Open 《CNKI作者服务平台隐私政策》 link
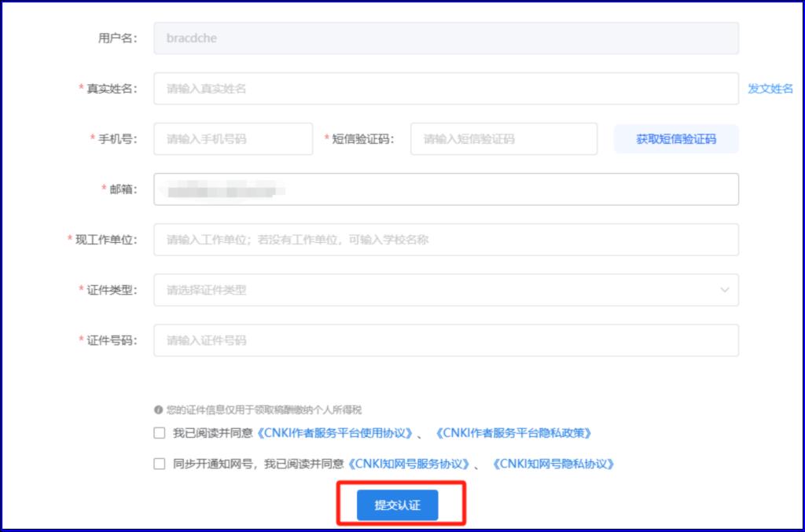 [514, 433]
